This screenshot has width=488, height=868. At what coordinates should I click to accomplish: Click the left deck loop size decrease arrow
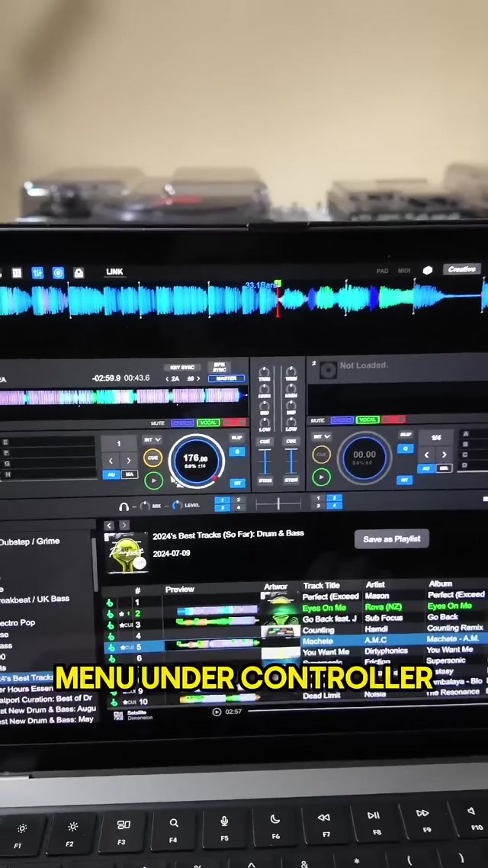[x=111, y=461]
